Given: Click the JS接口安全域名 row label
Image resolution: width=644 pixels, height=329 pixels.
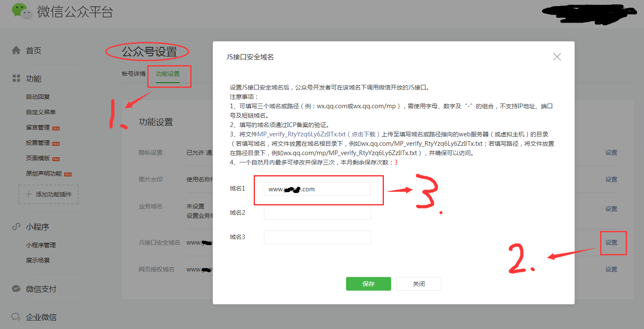Looking at the screenshot, I should point(159,242).
